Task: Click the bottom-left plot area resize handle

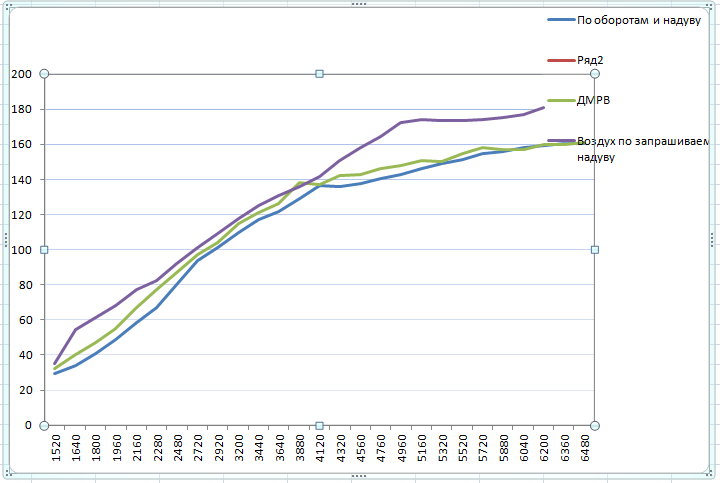Action: (44, 425)
